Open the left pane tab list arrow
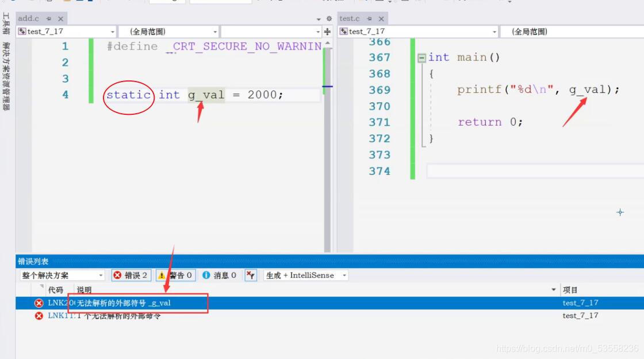Viewport: 644px width, 359px height. click(x=319, y=19)
